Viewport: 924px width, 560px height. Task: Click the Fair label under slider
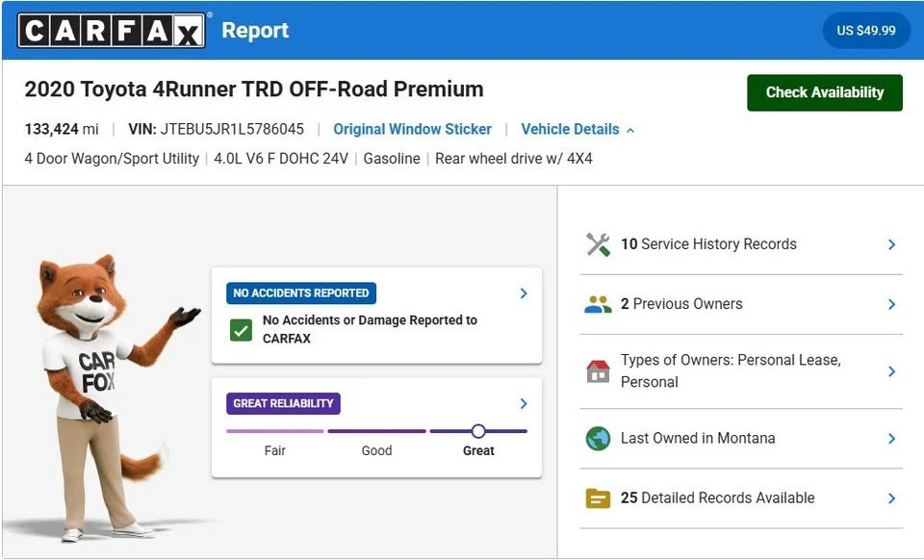(x=274, y=450)
